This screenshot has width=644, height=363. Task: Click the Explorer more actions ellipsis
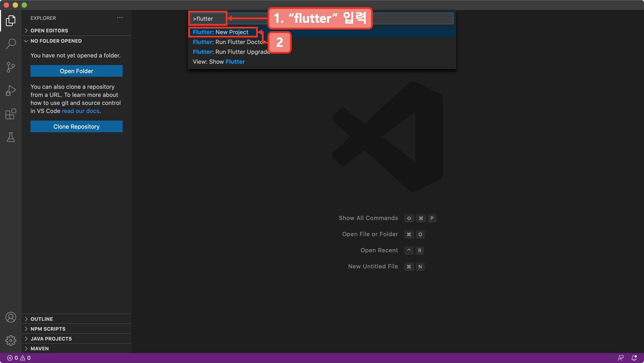click(120, 18)
